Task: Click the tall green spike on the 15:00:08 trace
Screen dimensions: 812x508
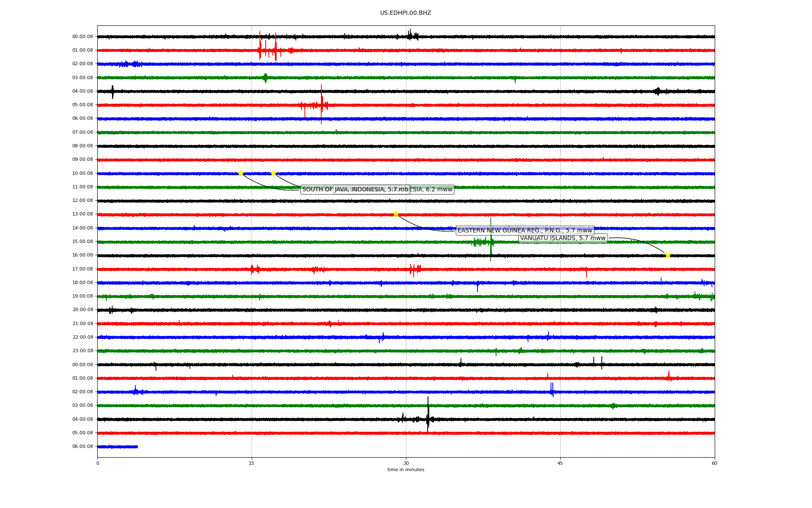Action: pos(491,239)
